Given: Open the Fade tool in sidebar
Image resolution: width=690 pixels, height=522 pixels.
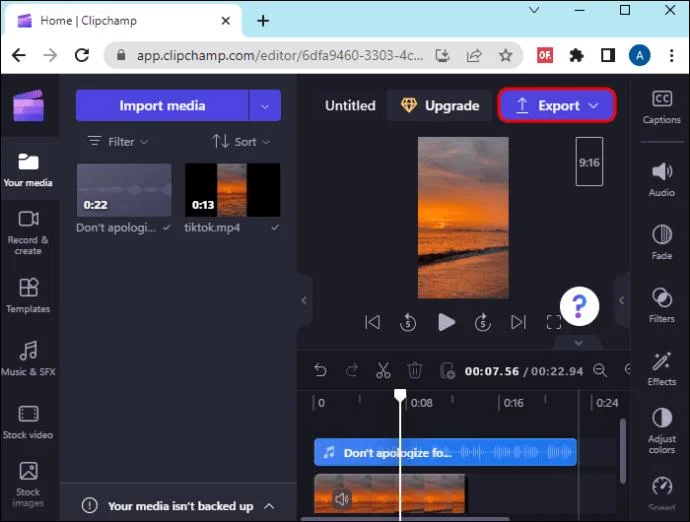Looking at the screenshot, I should pos(661,242).
